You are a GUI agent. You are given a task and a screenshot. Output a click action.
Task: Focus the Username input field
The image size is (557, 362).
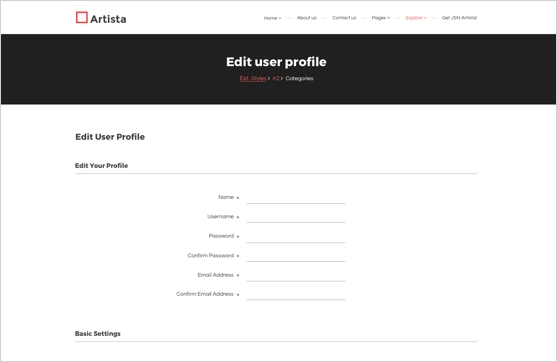tap(296, 217)
